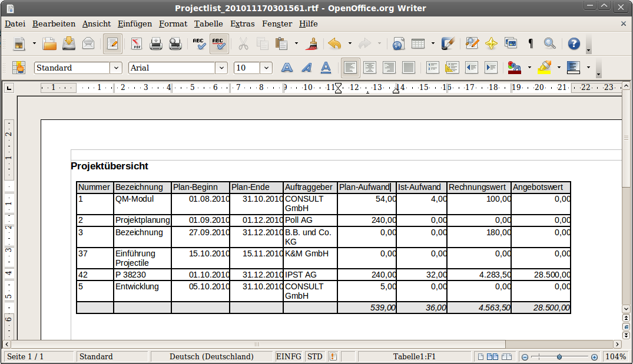Click the Save document icon
The image size is (633, 364).
[69, 44]
